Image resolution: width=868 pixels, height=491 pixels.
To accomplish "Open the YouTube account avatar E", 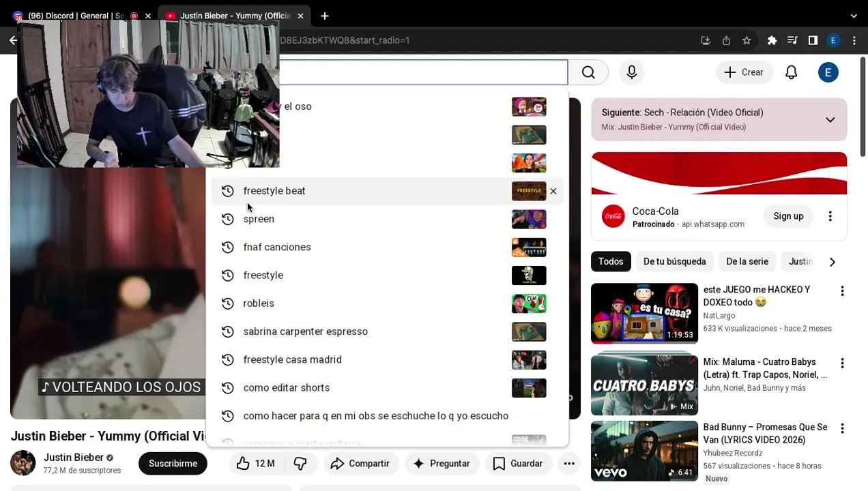I will point(828,72).
